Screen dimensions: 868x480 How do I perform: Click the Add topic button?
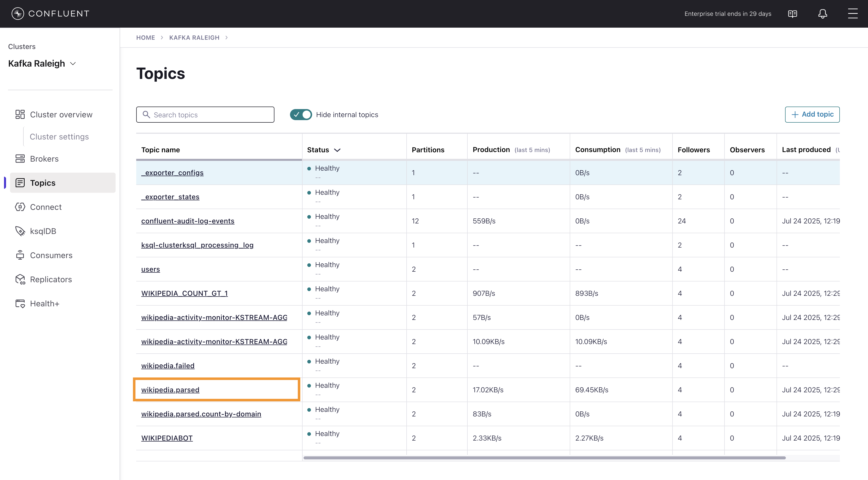(812, 115)
